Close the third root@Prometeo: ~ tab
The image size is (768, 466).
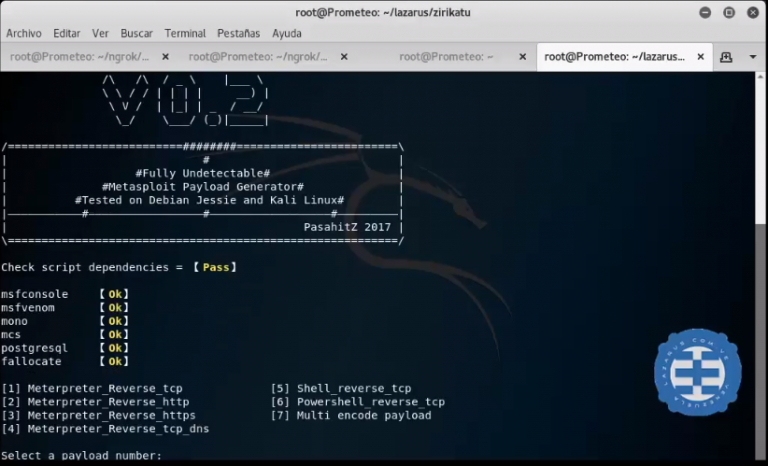click(x=521, y=57)
